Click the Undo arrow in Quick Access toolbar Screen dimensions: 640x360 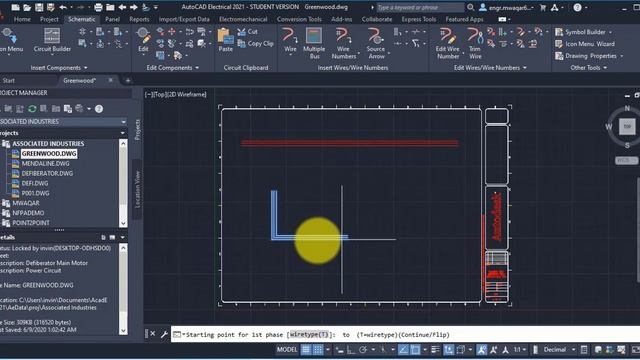(63, 7)
